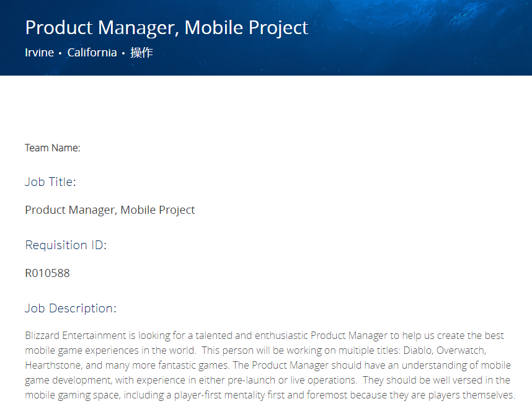Select the California location text
Viewport: 532px width, 409px height.
92,53
